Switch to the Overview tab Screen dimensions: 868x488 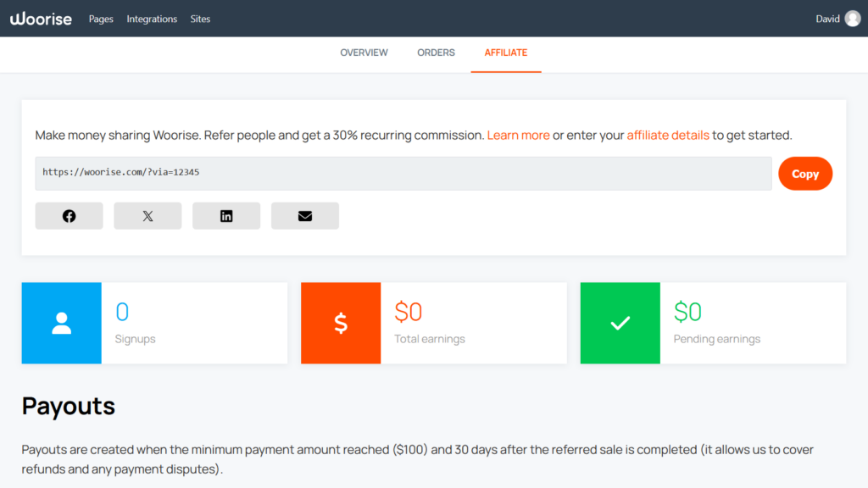click(364, 53)
